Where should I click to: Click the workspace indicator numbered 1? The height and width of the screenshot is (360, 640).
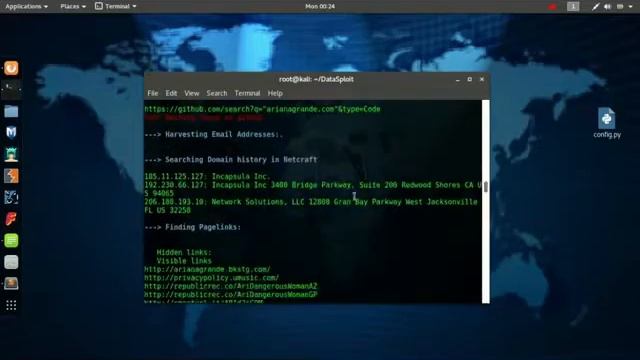tap(573, 7)
